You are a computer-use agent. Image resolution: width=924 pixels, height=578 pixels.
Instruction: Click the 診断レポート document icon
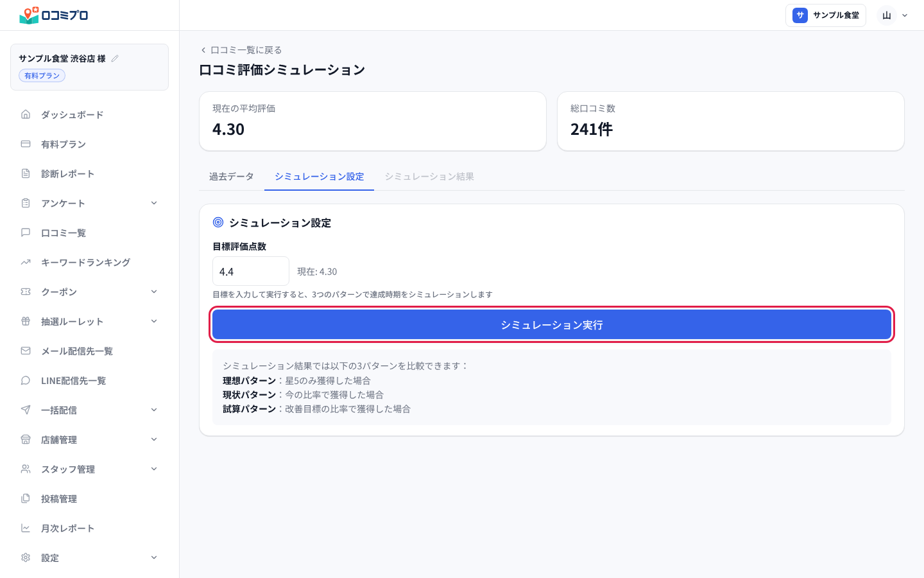pos(26,173)
